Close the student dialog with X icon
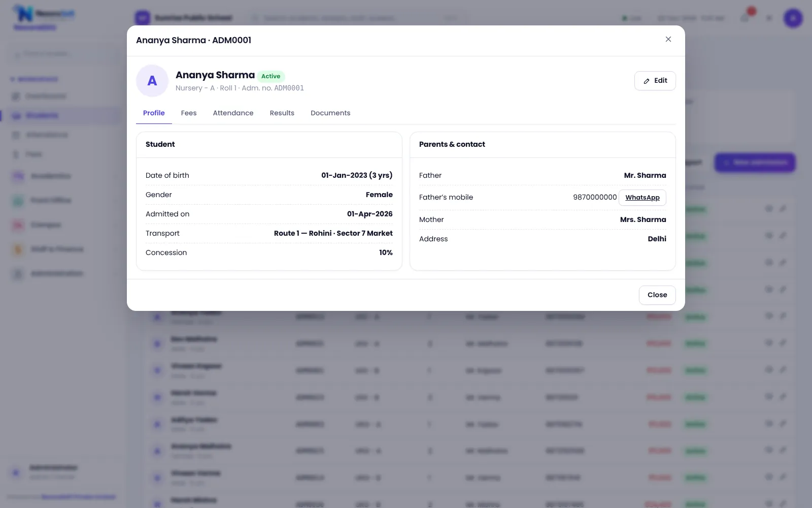Screen dimensions: 812x508 (x=668, y=40)
